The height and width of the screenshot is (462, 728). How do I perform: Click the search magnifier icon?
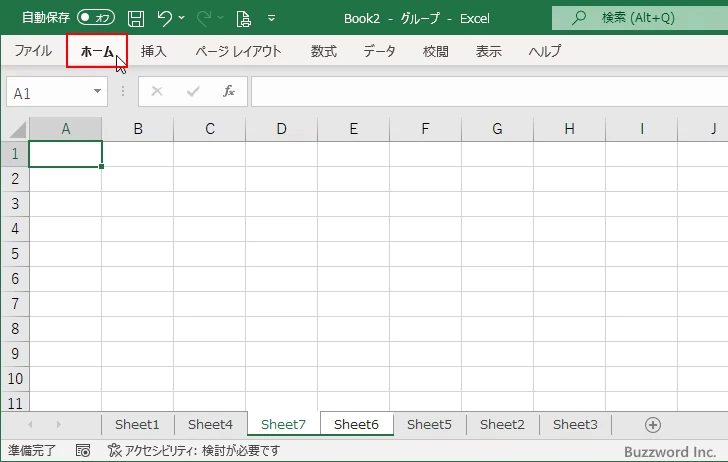(x=578, y=18)
